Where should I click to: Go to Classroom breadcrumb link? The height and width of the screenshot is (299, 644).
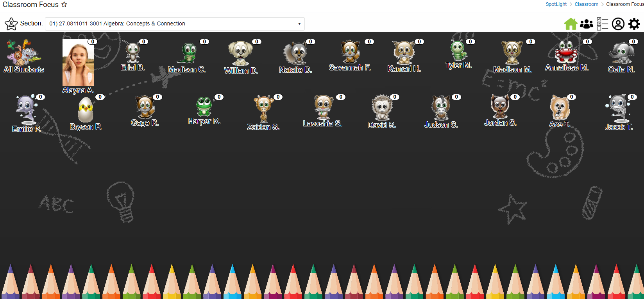pyautogui.click(x=586, y=4)
